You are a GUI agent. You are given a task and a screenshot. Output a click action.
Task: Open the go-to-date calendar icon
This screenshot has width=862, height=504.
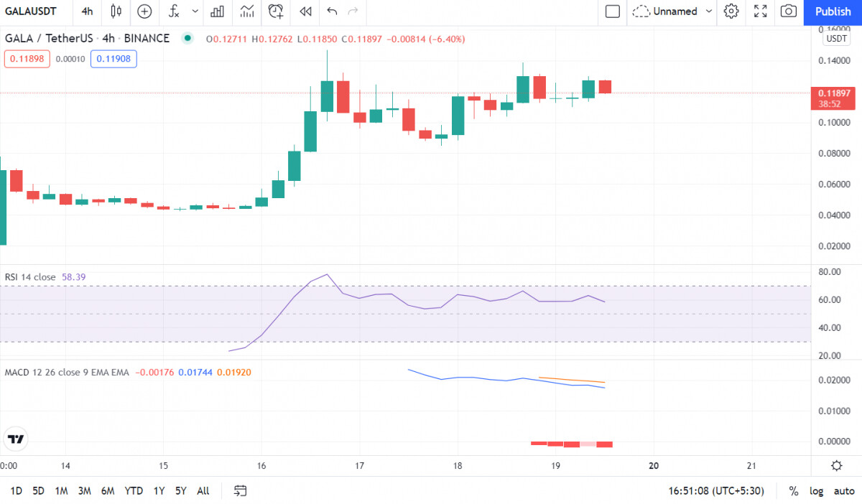[241, 491]
